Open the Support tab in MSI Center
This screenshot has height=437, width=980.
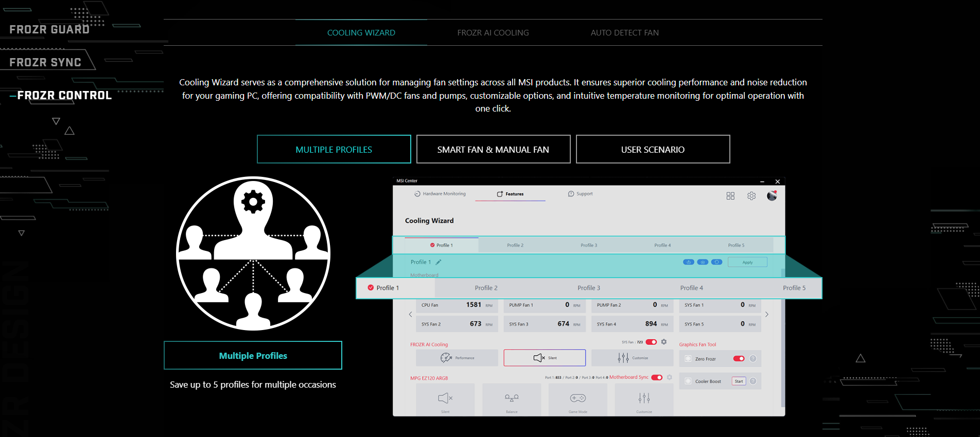point(581,194)
